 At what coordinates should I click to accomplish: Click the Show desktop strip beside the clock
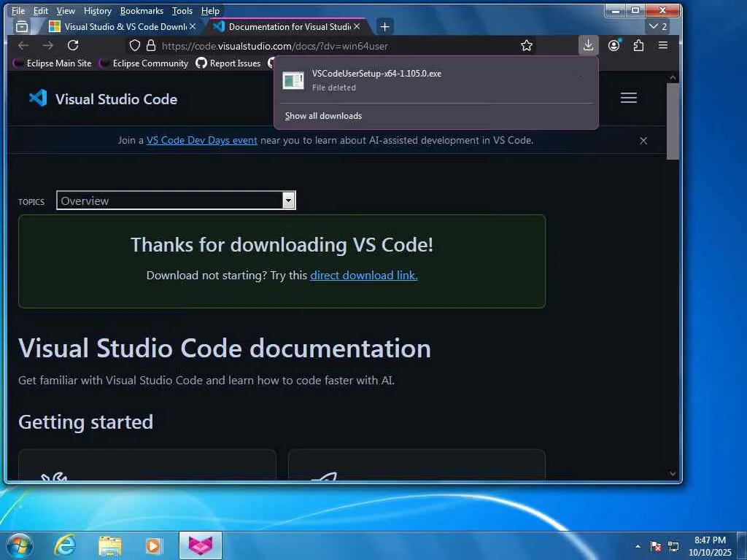[x=743, y=545]
